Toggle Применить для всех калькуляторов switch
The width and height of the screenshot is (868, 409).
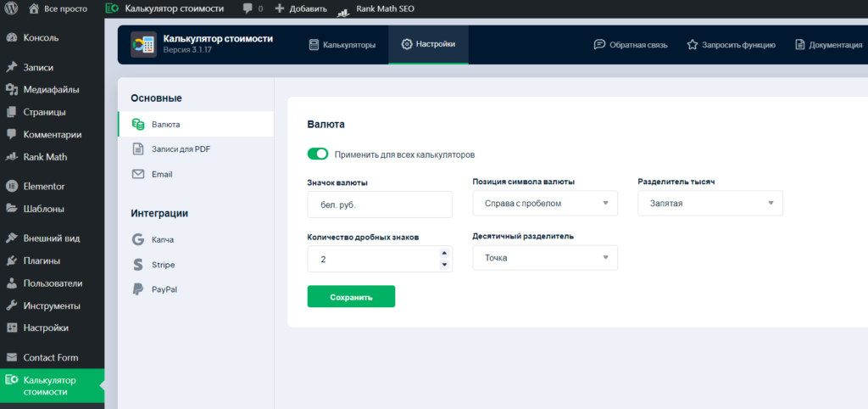(318, 154)
